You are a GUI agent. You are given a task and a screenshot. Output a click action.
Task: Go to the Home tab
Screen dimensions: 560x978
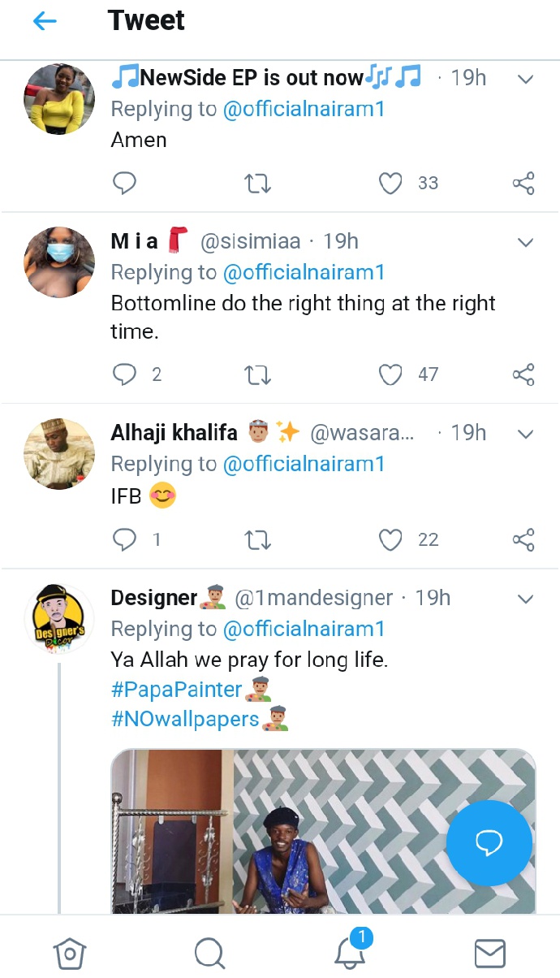(x=70, y=952)
